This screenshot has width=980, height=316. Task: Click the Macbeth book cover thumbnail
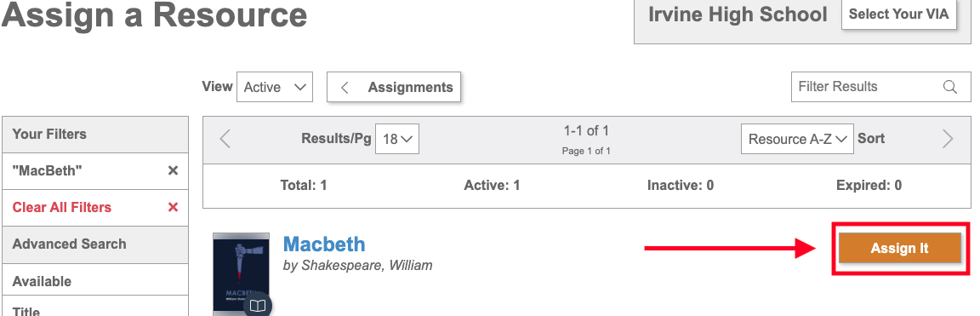242,273
